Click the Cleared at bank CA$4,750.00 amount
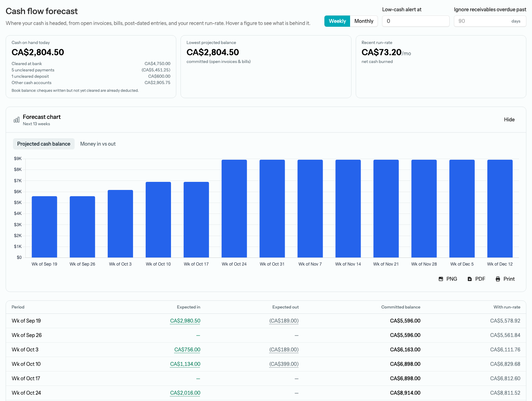 157,64
